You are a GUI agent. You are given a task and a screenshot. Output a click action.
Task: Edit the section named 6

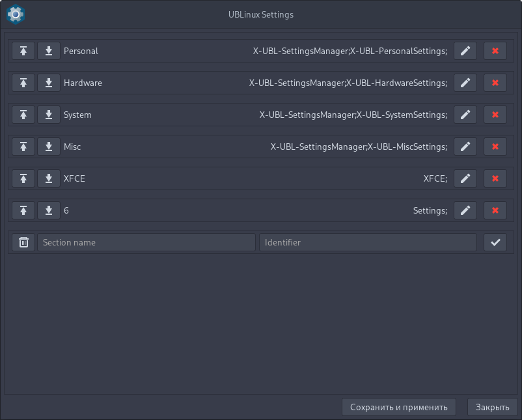pyautogui.click(x=465, y=210)
